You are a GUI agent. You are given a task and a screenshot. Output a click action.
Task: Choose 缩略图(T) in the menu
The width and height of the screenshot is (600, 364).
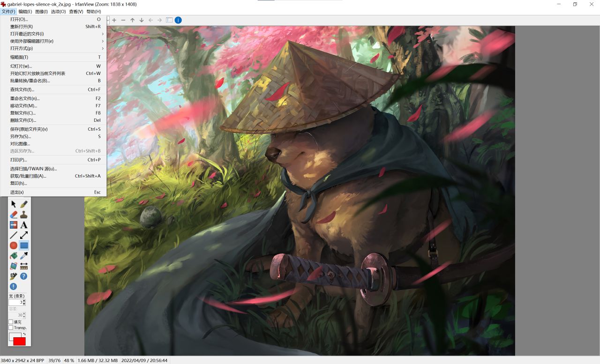53,57
